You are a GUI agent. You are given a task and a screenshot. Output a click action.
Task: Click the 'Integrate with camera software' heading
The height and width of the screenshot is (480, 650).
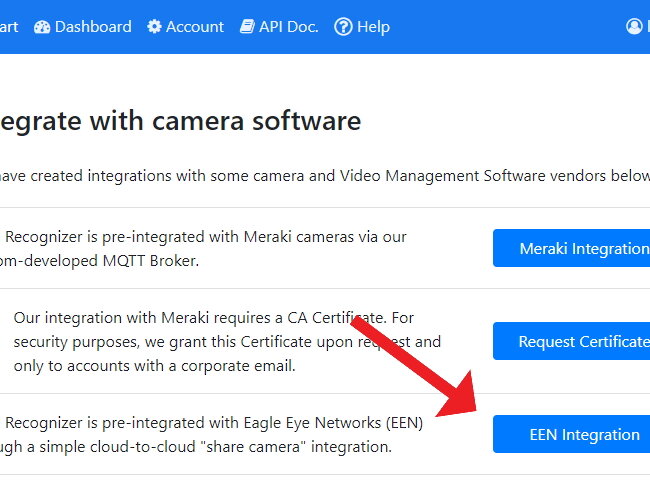[x=180, y=121]
